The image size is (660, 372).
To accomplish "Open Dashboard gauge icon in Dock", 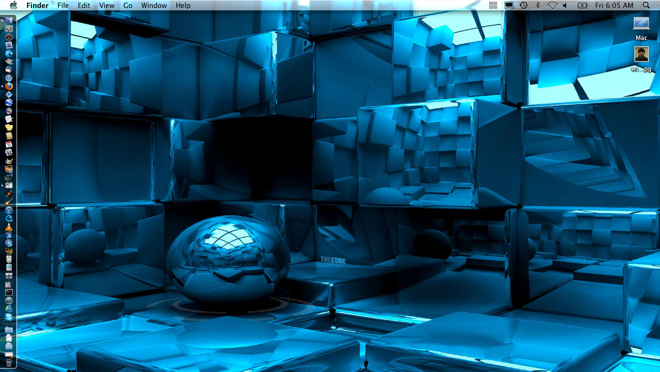I will (9, 37).
